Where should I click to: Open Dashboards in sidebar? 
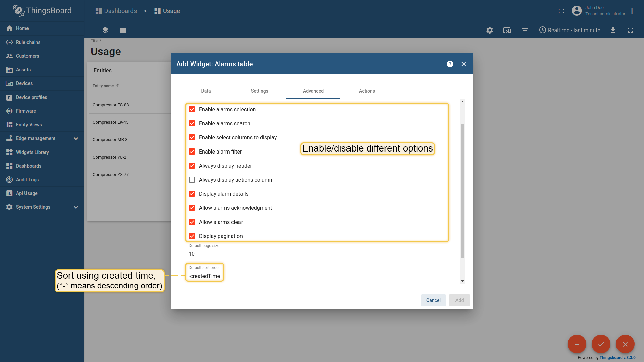tap(42, 166)
